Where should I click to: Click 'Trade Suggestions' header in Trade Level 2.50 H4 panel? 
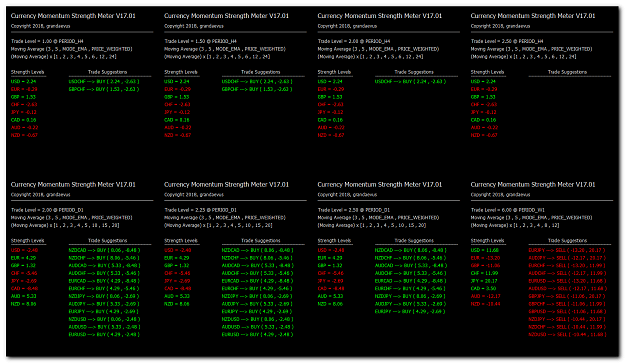point(567,72)
